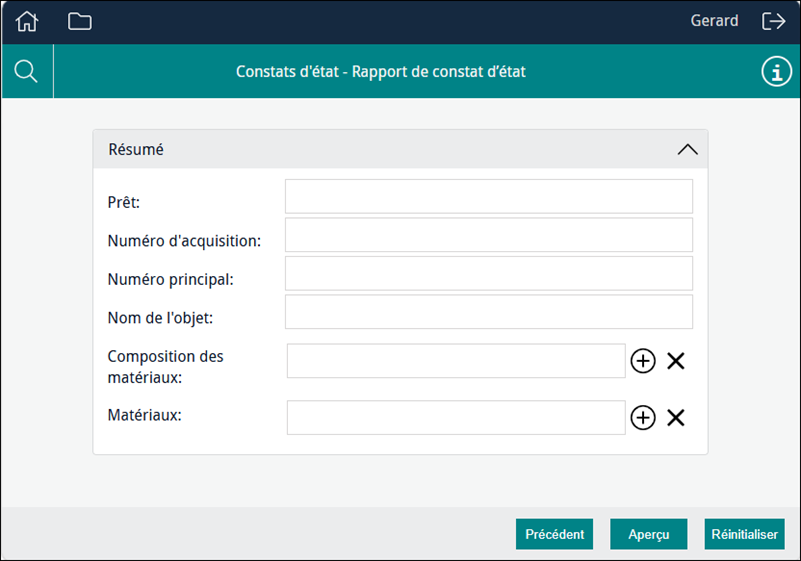Viewport: 801px width, 561px height.
Task: Remove the Composition des matériaux entry
Action: tap(675, 361)
